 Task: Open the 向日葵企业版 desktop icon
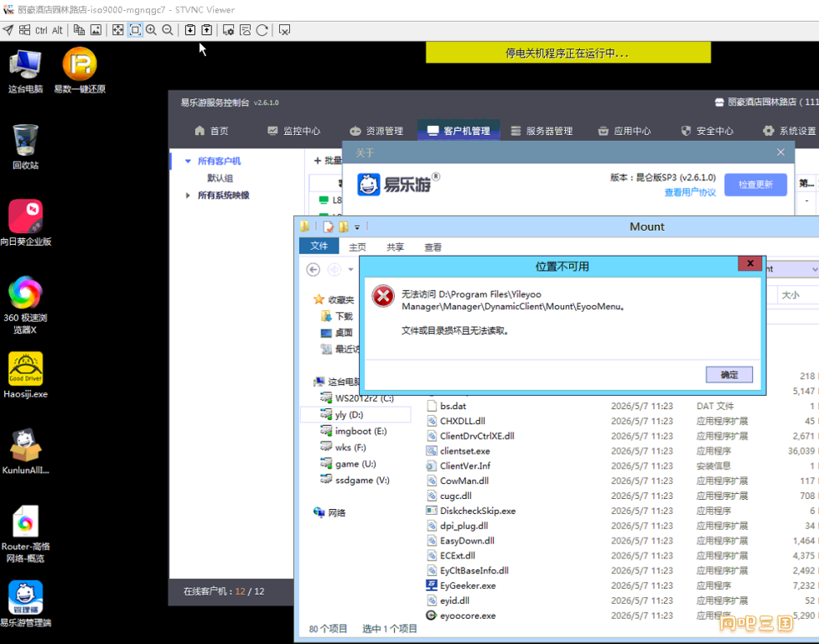pyautogui.click(x=26, y=223)
